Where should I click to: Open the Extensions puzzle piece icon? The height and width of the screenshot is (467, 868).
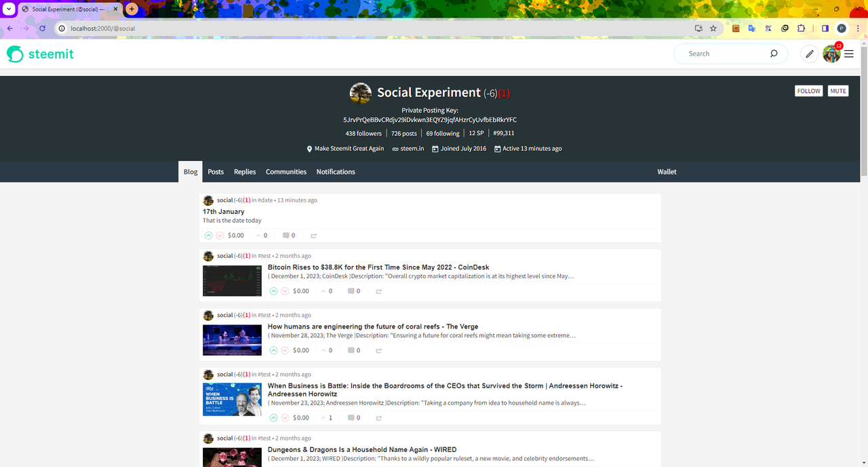(x=801, y=29)
